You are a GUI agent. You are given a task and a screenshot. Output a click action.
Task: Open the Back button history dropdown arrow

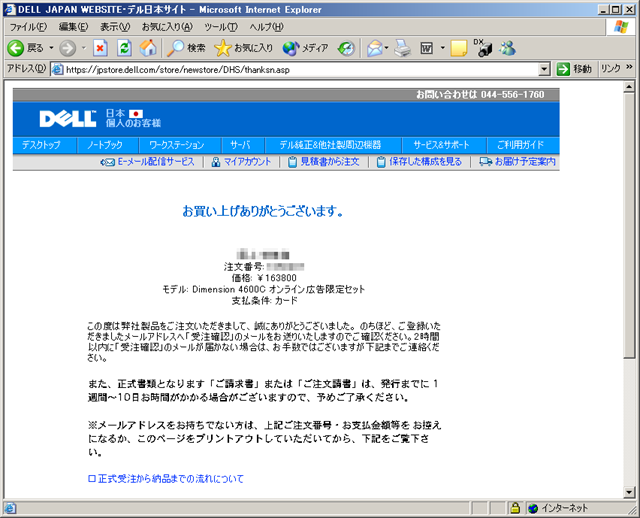(x=51, y=48)
